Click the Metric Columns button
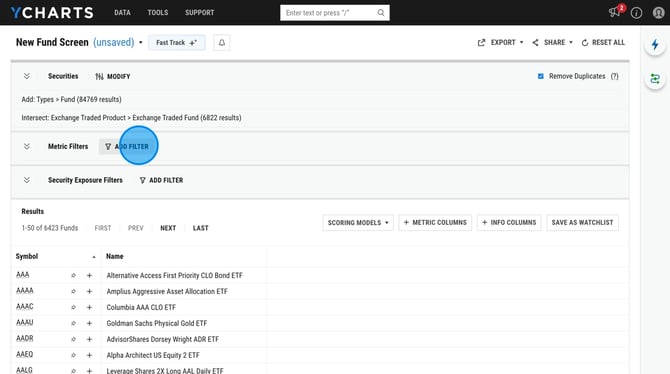The width and height of the screenshot is (670, 374). (435, 222)
